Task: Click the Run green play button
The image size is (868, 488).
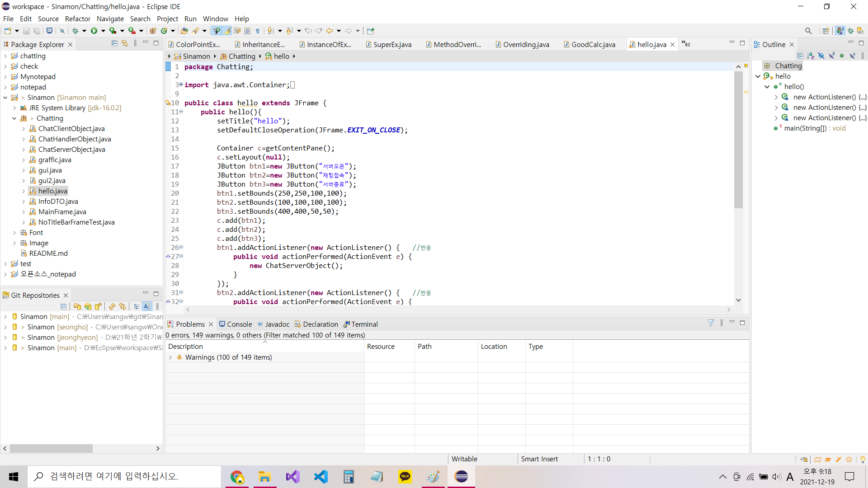Action: tap(94, 31)
